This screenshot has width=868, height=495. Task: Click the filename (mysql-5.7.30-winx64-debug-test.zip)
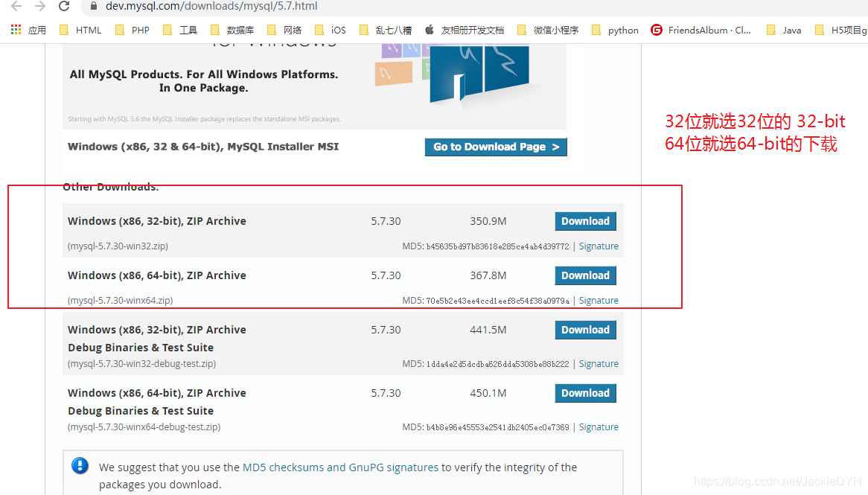(144, 427)
